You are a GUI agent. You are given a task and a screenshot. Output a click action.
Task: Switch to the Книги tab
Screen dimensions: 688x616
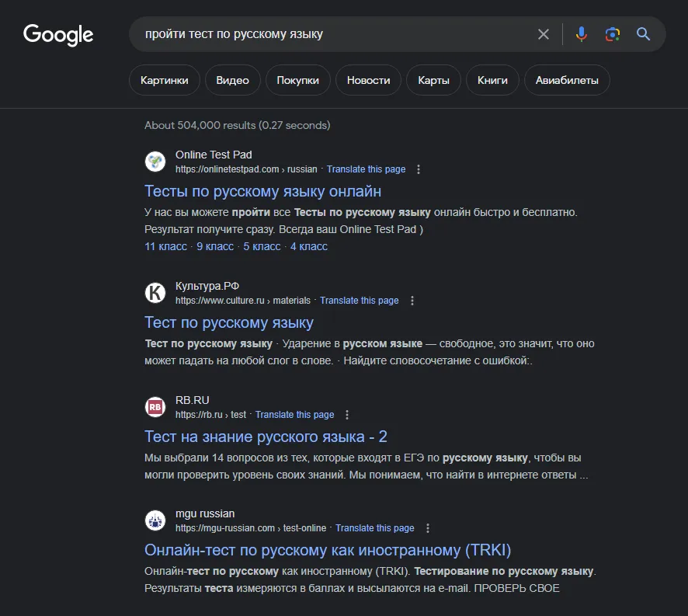pos(493,80)
